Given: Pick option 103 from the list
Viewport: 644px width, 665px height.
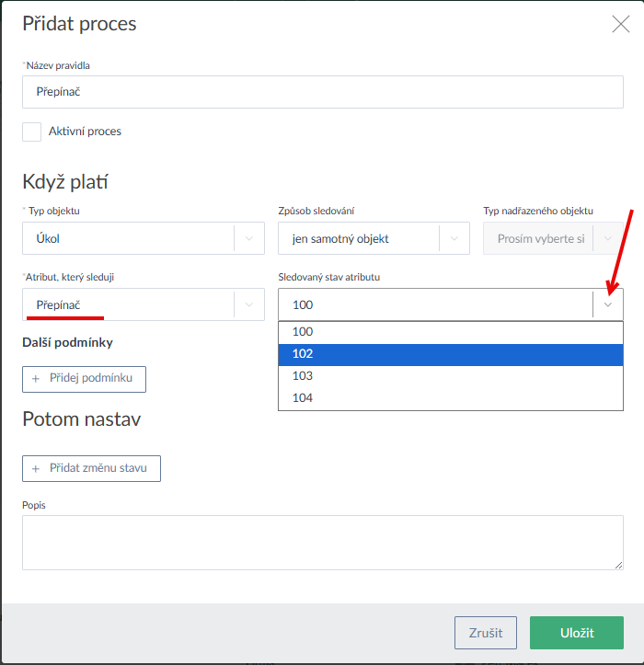Looking at the screenshot, I should (450, 376).
